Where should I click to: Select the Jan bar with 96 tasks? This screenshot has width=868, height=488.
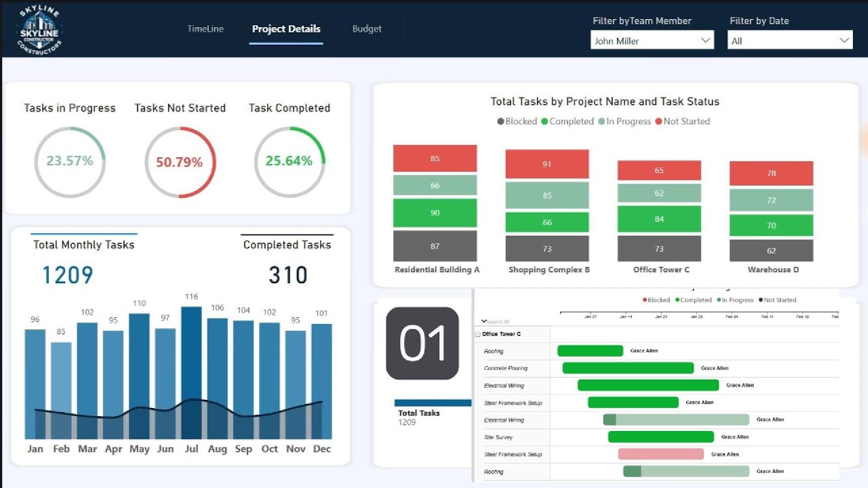(x=35, y=384)
